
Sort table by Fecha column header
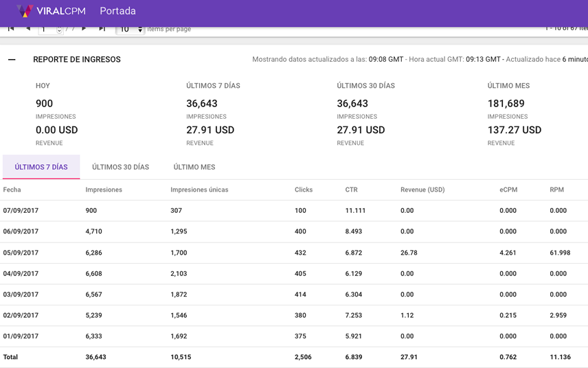[x=12, y=189]
